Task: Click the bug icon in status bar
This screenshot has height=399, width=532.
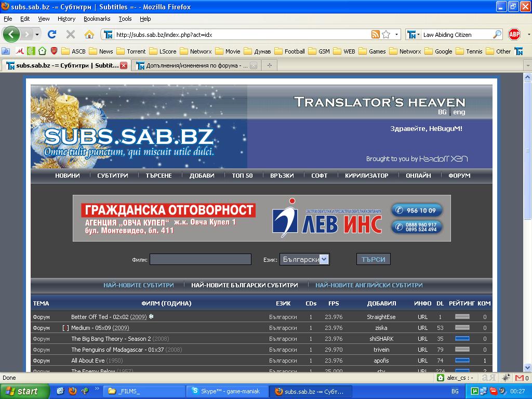Action: (x=506, y=378)
